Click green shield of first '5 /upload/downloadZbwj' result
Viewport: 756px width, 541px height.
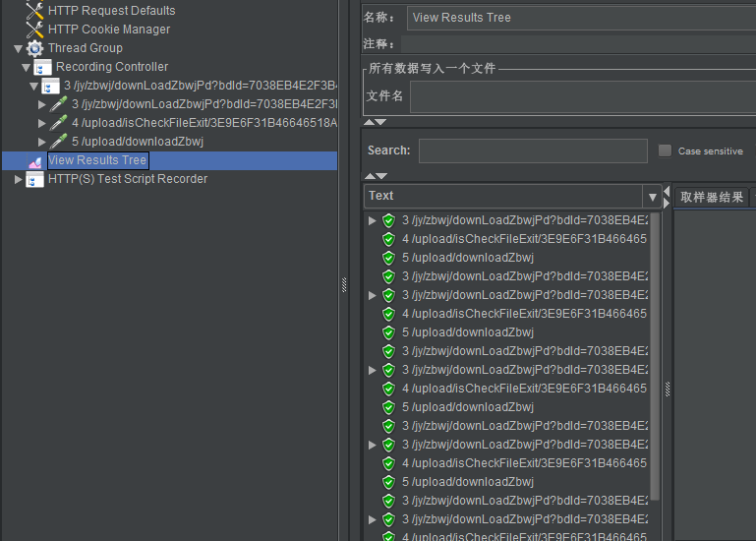388,258
